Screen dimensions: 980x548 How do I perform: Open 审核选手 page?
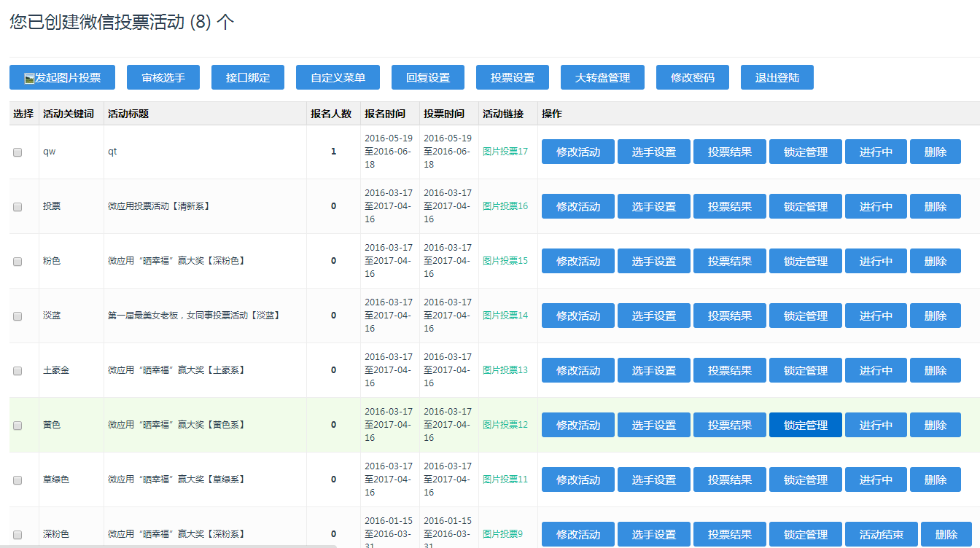[163, 77]
